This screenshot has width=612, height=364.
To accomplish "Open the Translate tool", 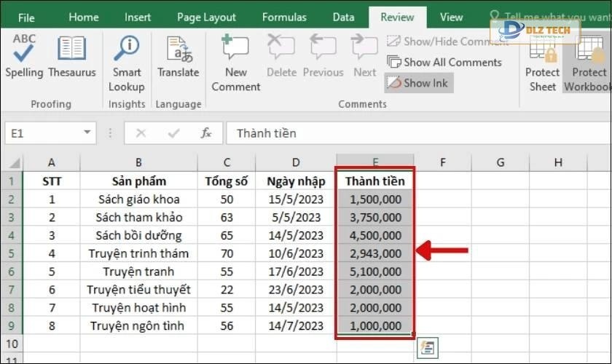I will (178, 56).
